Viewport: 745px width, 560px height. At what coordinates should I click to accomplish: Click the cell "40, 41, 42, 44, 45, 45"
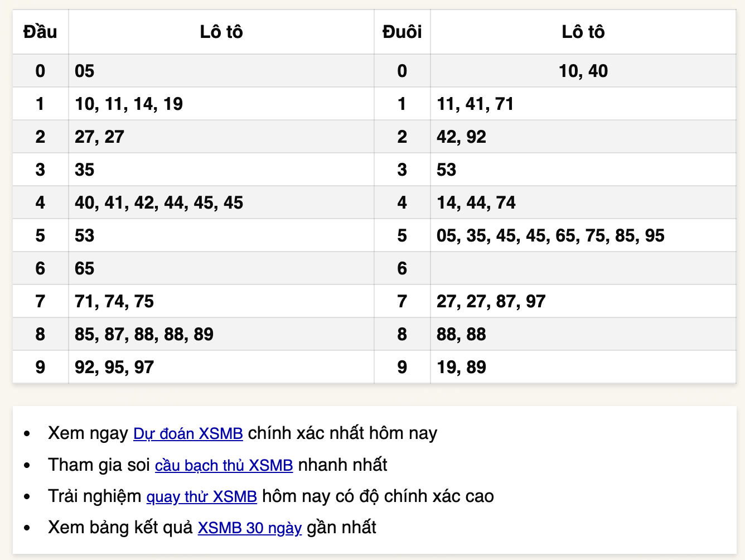[159, 202]
